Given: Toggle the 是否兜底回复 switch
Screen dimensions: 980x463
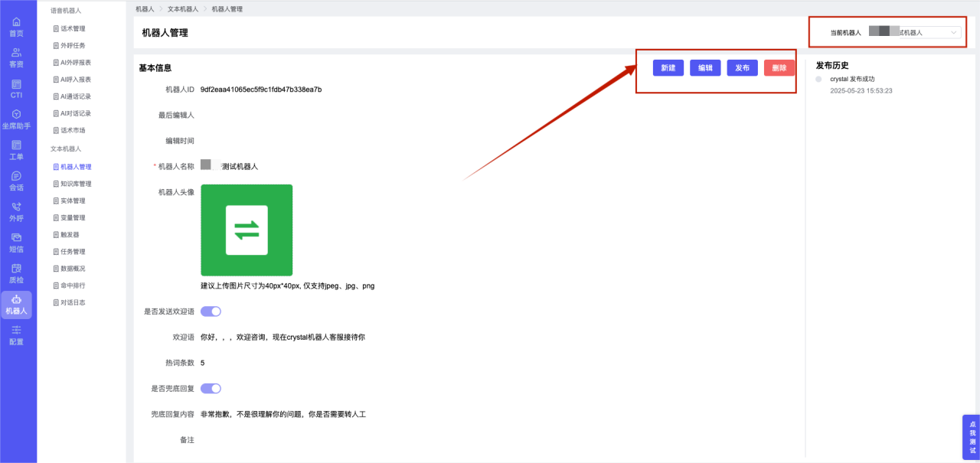Looking at the screenshot, I should pyautogui.click(x=211, y=389).
